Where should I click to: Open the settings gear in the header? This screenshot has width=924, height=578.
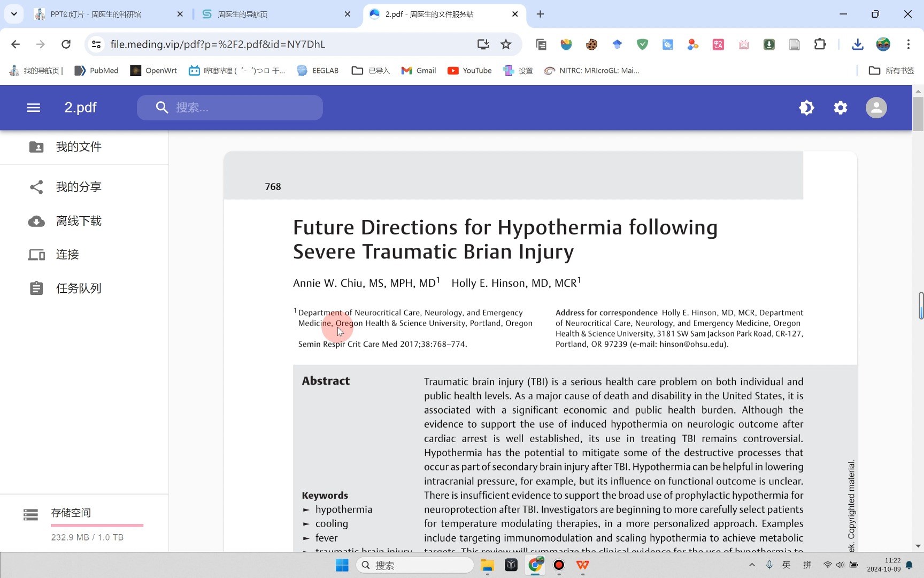pos(841,108)
